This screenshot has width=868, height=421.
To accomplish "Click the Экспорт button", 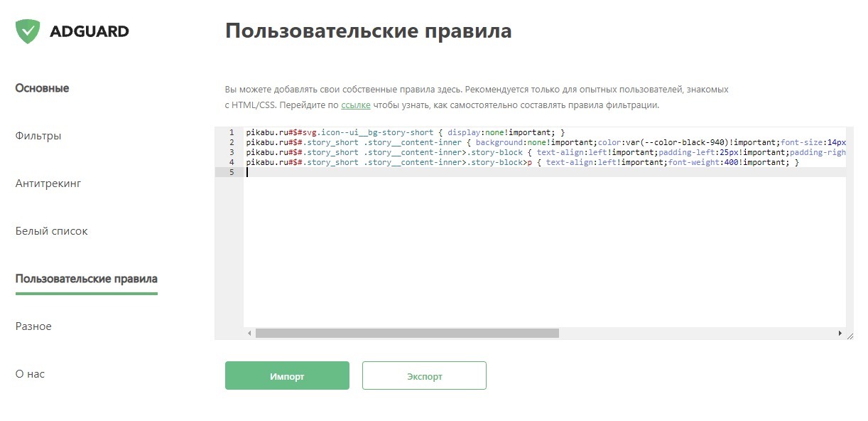I will coord(424,375).
